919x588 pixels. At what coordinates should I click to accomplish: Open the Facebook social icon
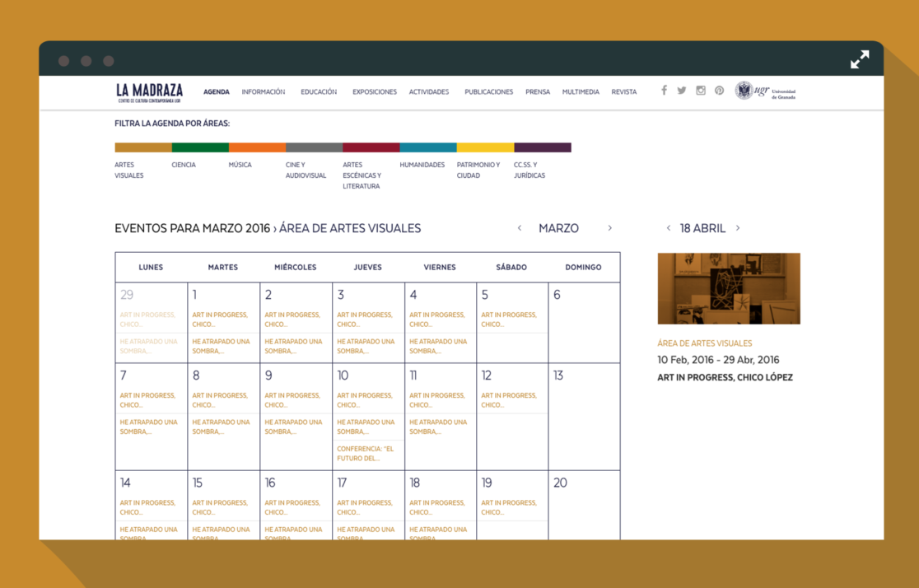[x=664, y=91]
